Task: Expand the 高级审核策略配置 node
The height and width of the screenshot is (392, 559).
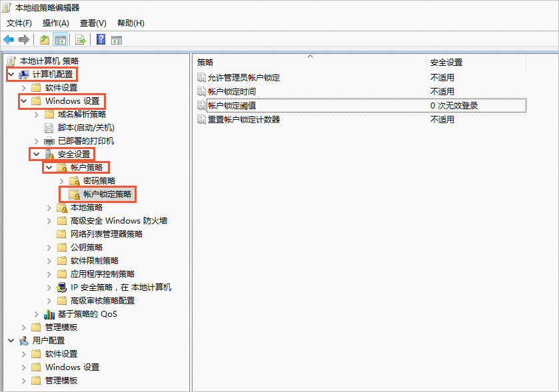Action: pyautogui.click(x=49, y=301)
